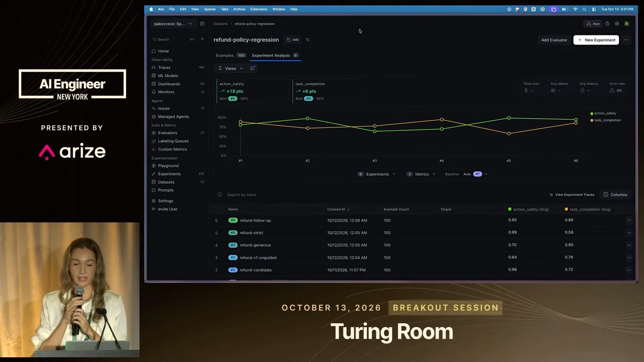This screenshot has width=644, height=362.
Task: Open the more options menu beside New Experiment
Action: tap(626, 40)
